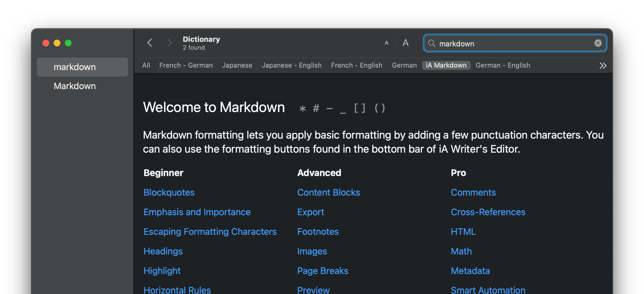Open the Preview link

(313, 290)
